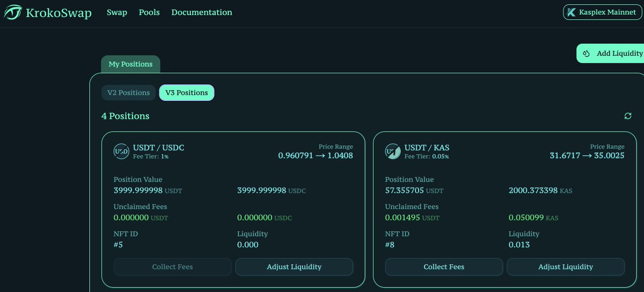
Task: Click the 0.001495 USDT unclaimed fees
Action: point(412,218)
